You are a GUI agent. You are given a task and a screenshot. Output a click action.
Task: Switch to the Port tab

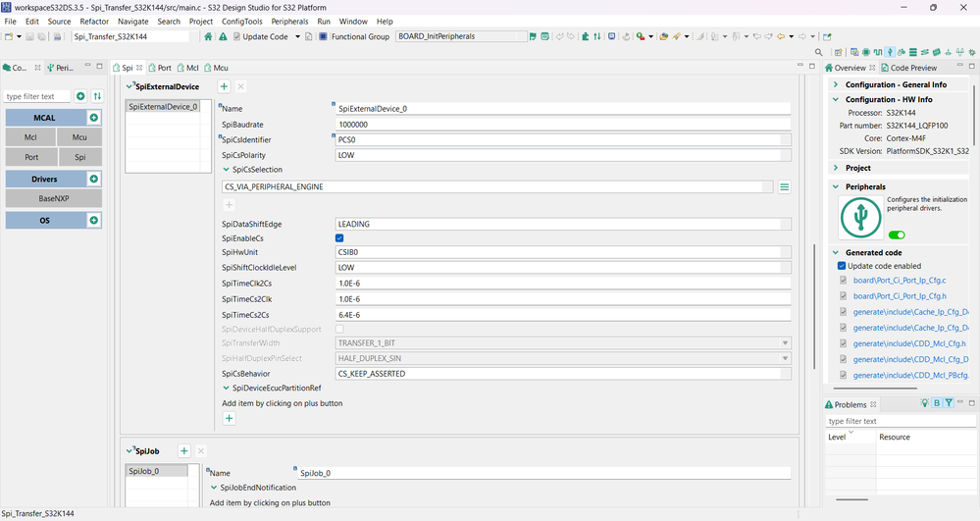tap(160, 68)
